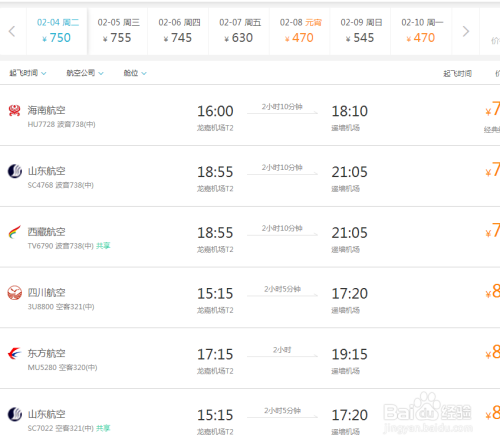Click flight 3U8800 details text
500x445 pixels.
click(x=61, y=307)
